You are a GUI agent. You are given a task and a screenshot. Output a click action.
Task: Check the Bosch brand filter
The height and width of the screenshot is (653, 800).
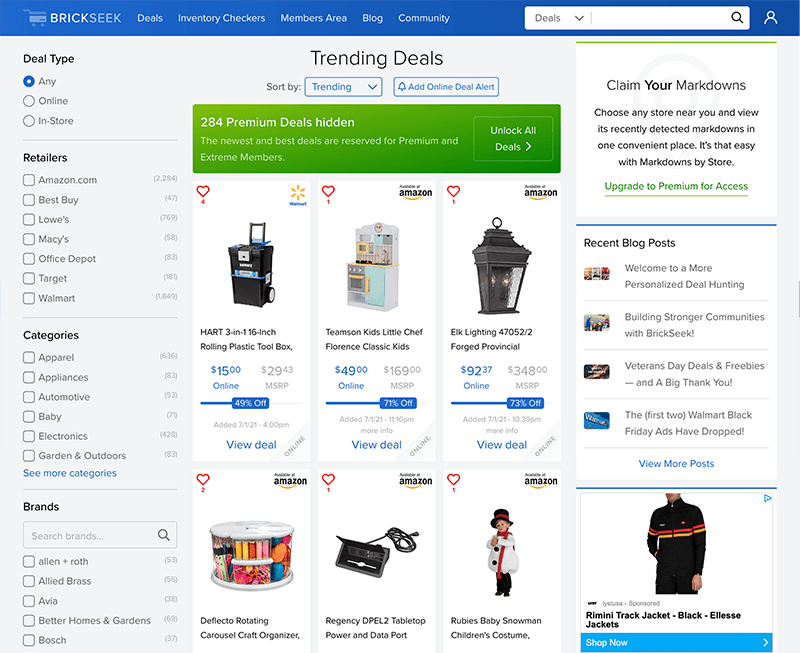pyautogui.click(x=29, y=640)
